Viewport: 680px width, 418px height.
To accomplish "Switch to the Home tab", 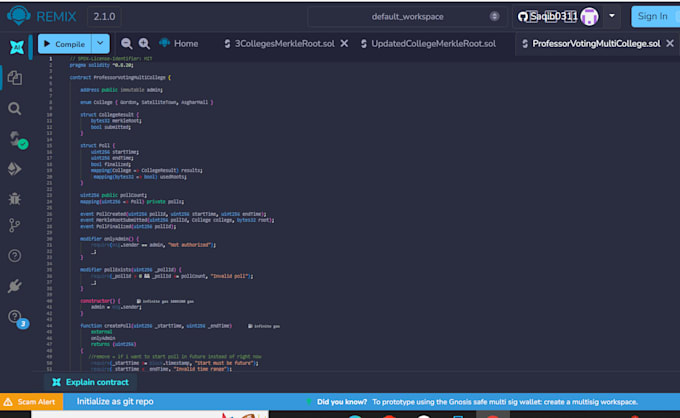I will click(x=179, y=43).
